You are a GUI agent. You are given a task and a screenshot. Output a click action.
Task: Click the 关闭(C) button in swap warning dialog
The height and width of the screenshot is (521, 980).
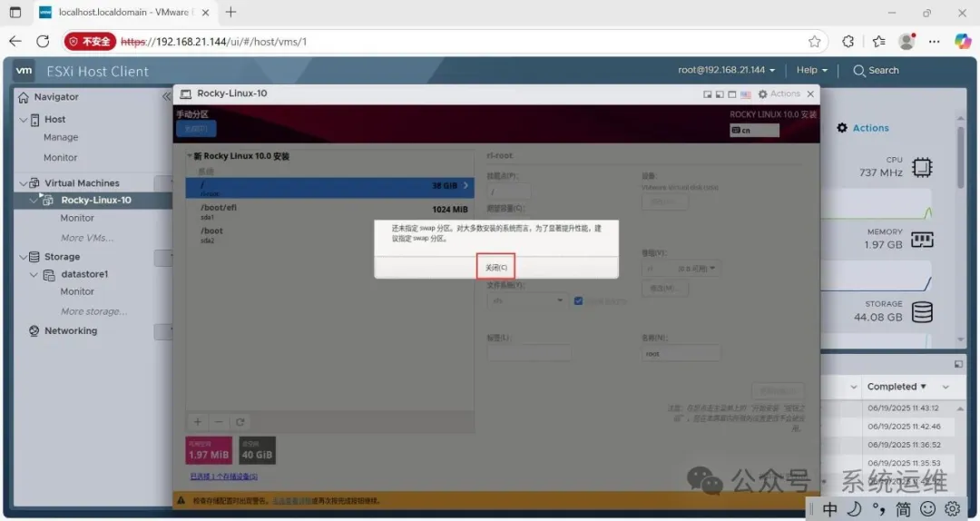click(x=495, y=267)
